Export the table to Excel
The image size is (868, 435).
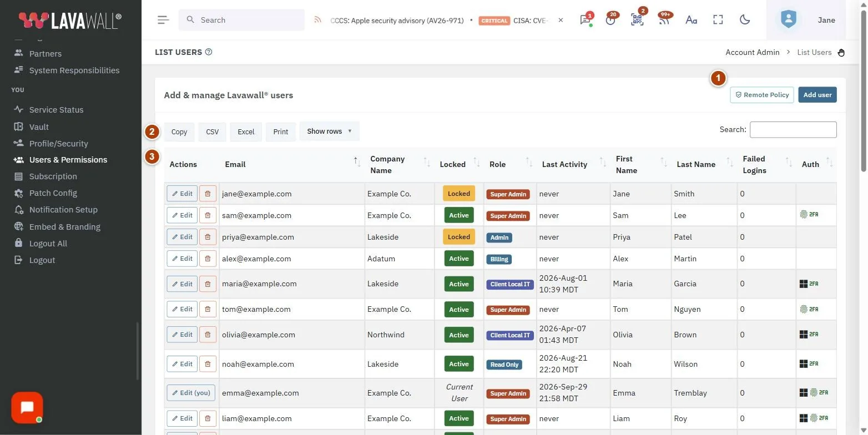[246, 132]
